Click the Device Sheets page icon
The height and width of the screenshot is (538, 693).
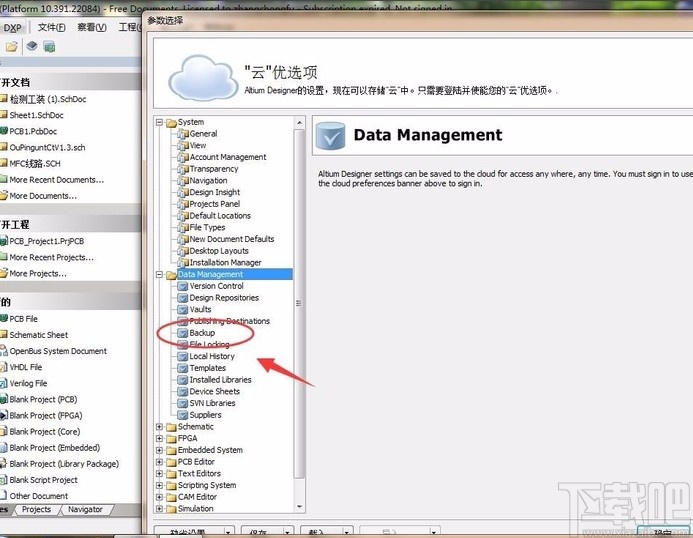183,392
